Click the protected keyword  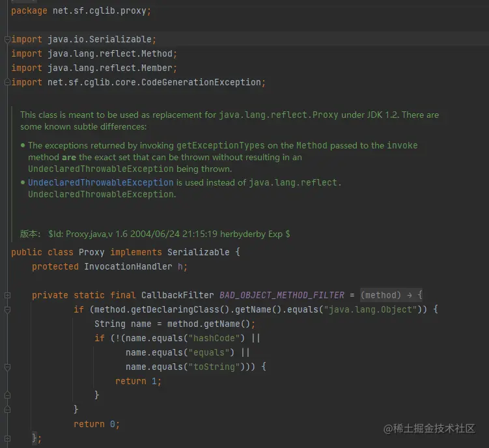55,266
